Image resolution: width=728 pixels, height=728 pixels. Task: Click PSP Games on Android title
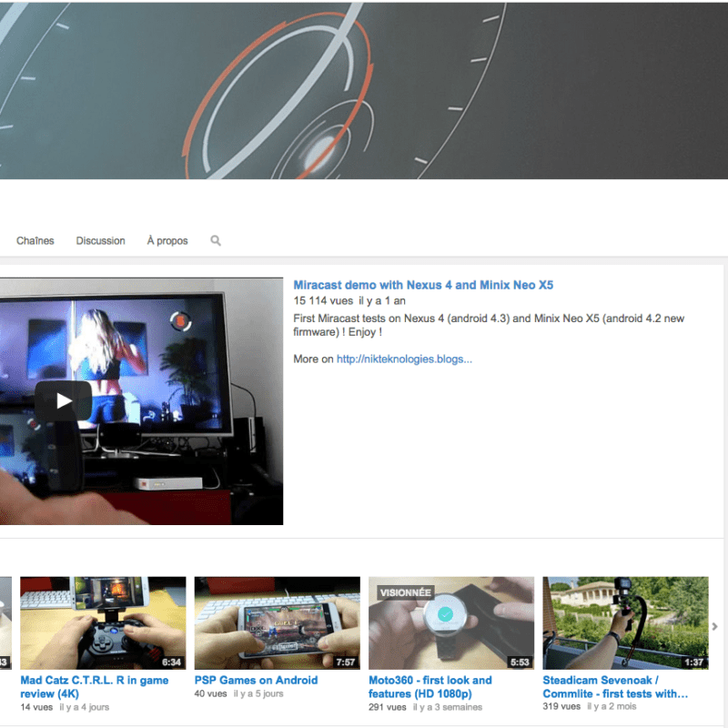click(257, 680)
